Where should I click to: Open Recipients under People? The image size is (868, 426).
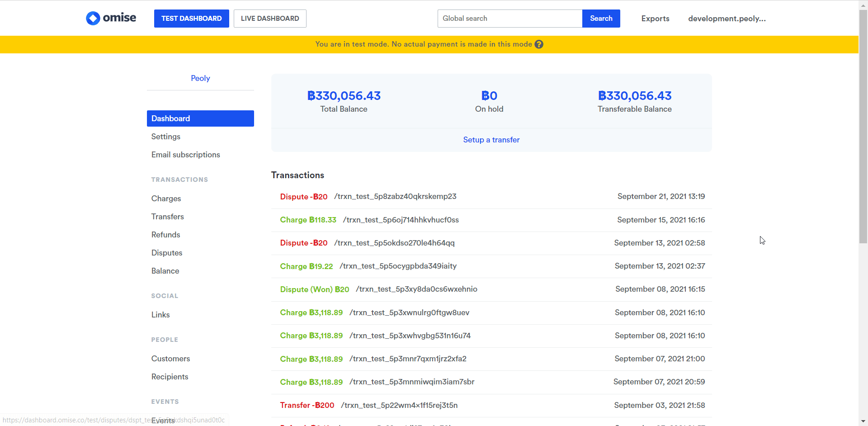click(x=170, y=377)
